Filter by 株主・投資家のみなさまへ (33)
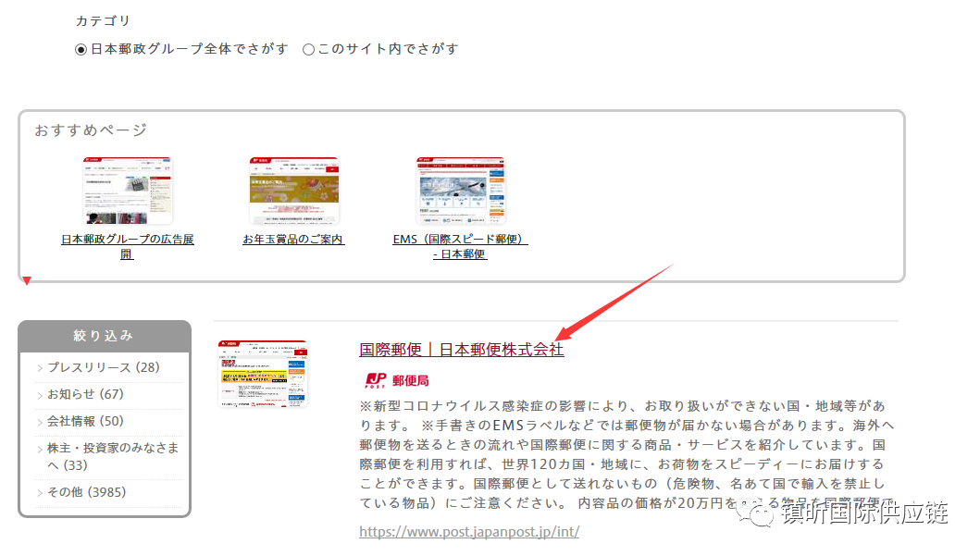Viewport: 980px width, 556px height. click(113, 457)
